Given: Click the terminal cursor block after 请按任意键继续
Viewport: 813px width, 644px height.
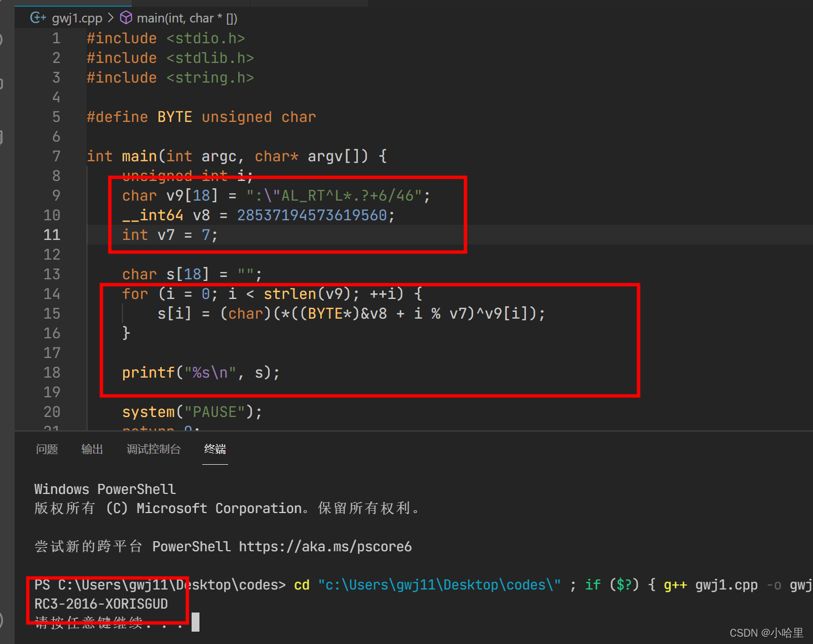Looking at the screenshot, I should (x=196, y=622).
